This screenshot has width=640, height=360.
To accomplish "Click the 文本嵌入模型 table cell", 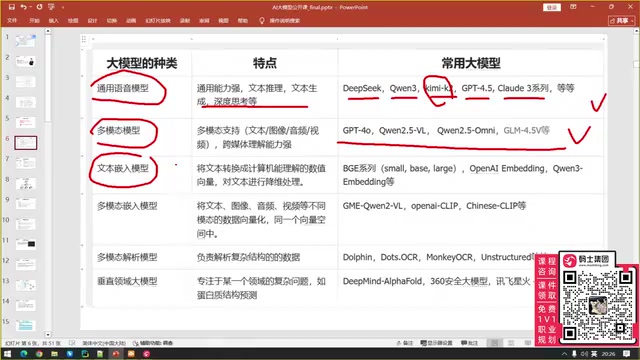I will tap(142, 175).
